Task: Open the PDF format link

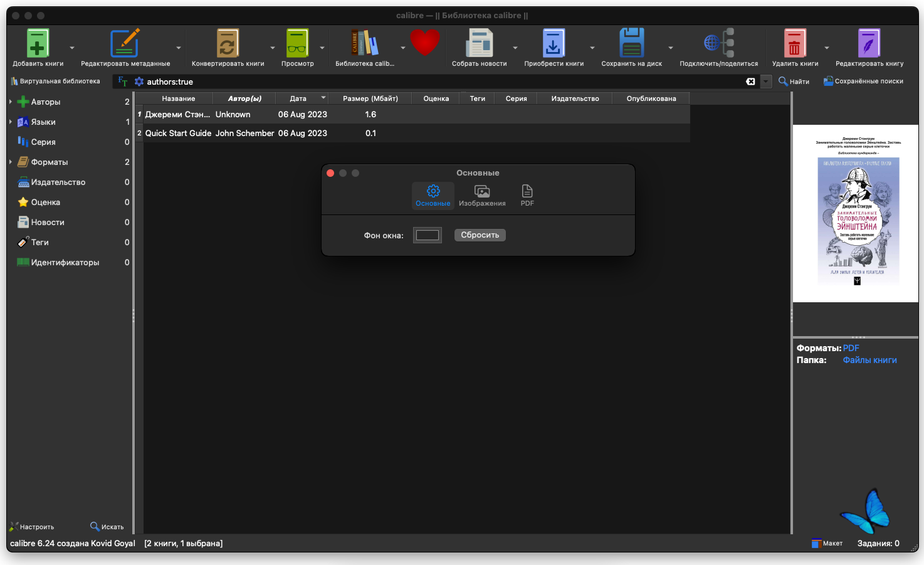Action: pyautogui.click(x=851, y=348)
